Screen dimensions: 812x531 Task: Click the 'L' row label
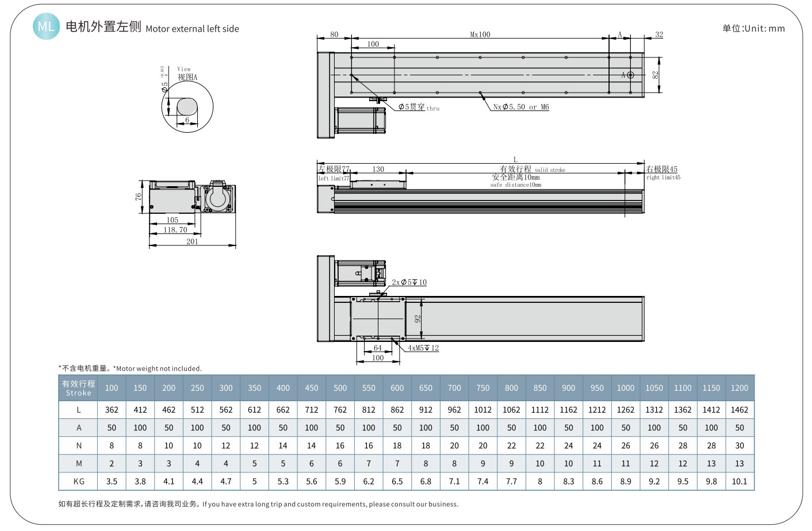pyautogui.click(x=79, y=410)
